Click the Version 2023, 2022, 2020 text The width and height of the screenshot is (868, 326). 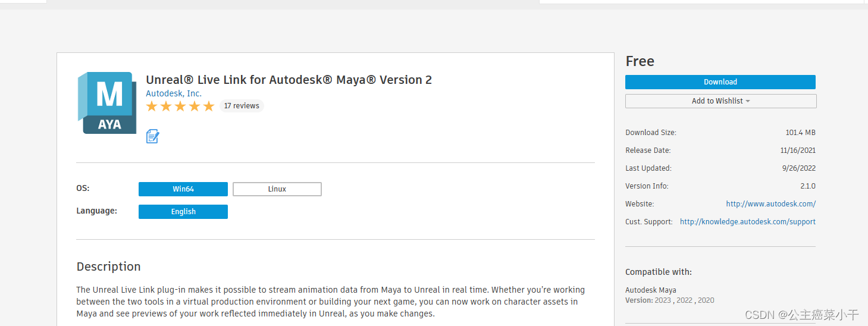pos(670,300)
